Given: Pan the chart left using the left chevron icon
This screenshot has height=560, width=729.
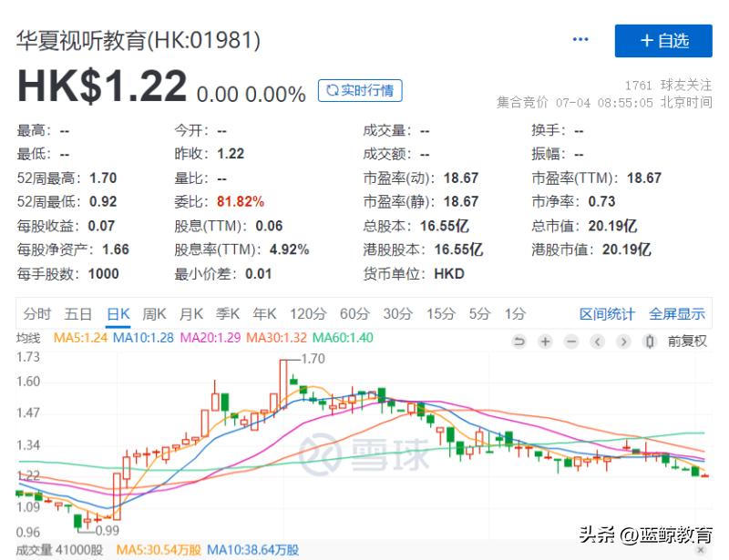Looking at the screenshot, I should pyautogui.click(x=597, y=341).
